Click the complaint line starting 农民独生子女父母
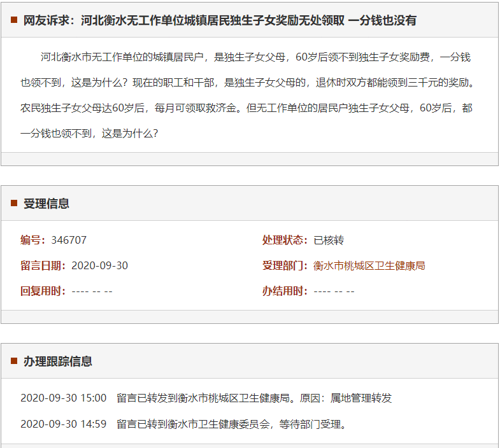500x448 pixels. (246, 108)
